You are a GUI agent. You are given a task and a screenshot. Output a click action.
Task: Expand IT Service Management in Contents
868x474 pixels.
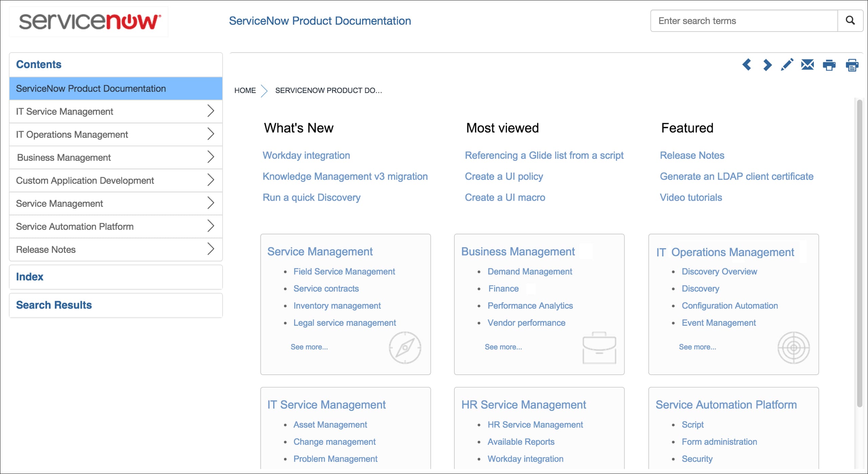tap(210, 111)
